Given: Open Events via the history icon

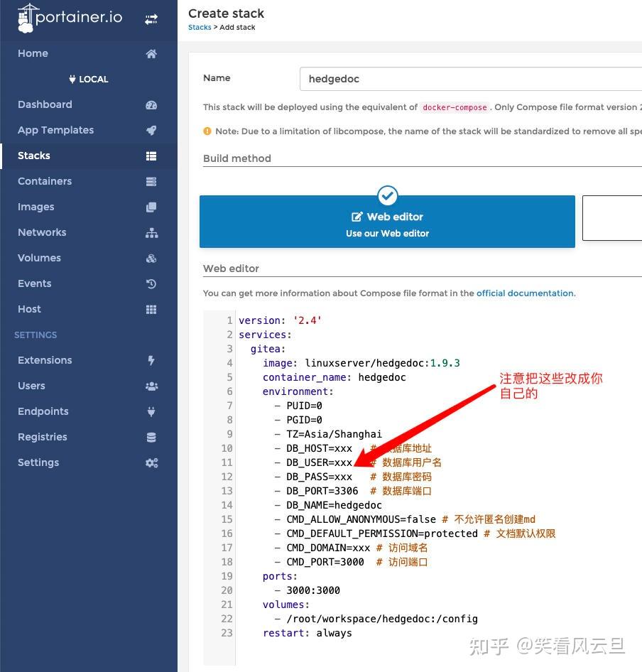Looking at the screenshot, I should click(x=151, y=283).
